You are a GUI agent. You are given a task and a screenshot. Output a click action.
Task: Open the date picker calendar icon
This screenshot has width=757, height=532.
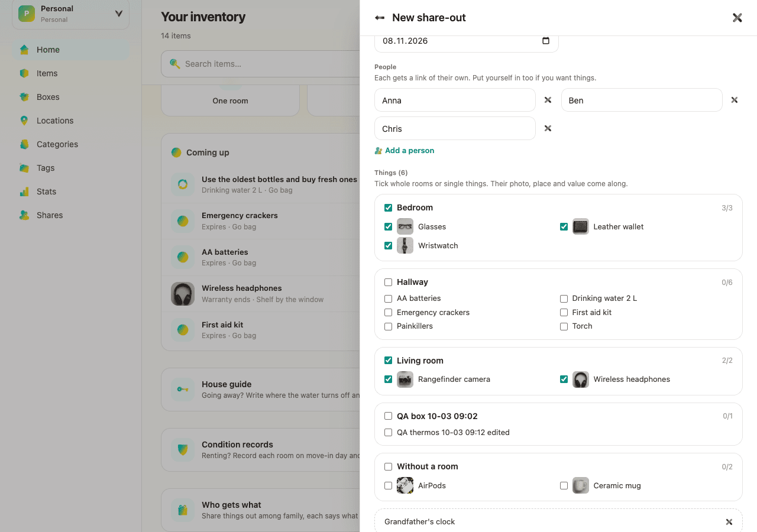click(546, 41)
